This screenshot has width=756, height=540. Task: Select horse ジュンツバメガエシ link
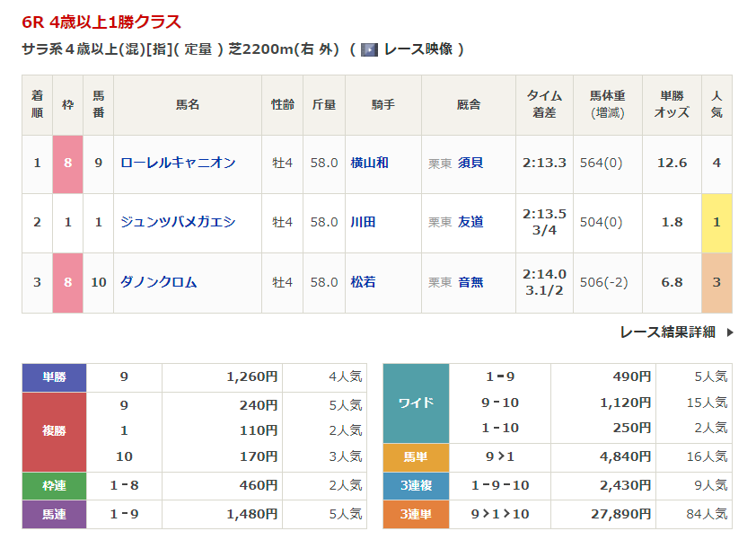click(x=178, y=222)
